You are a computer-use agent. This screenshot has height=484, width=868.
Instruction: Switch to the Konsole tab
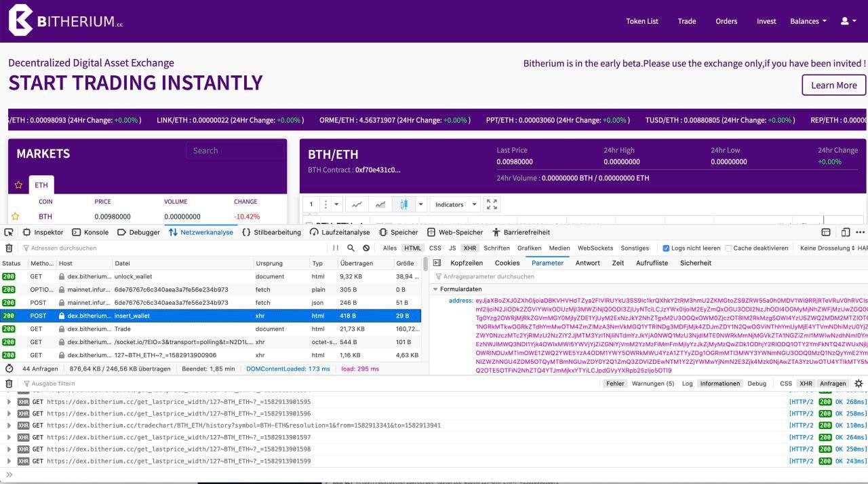click(90, 232)
